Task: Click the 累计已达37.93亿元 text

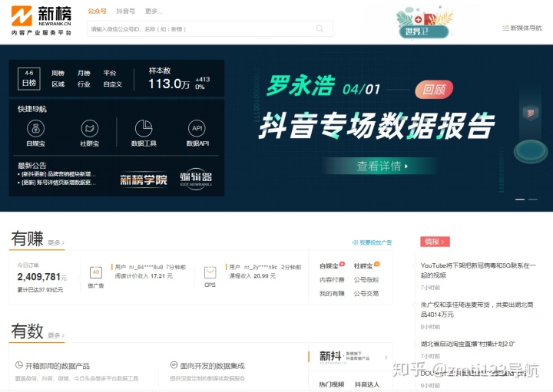Action: point(40,289)
